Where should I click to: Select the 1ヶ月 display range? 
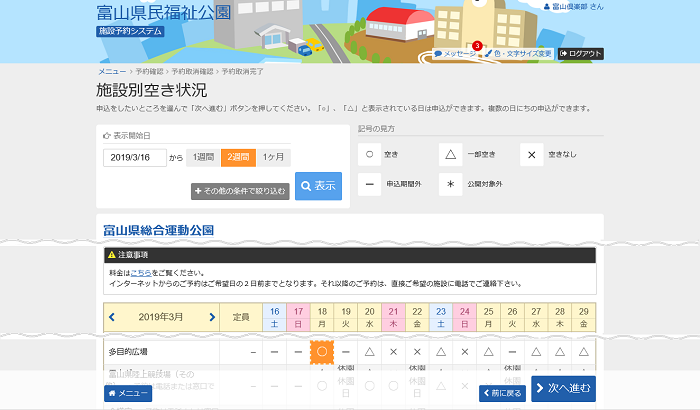273,158
